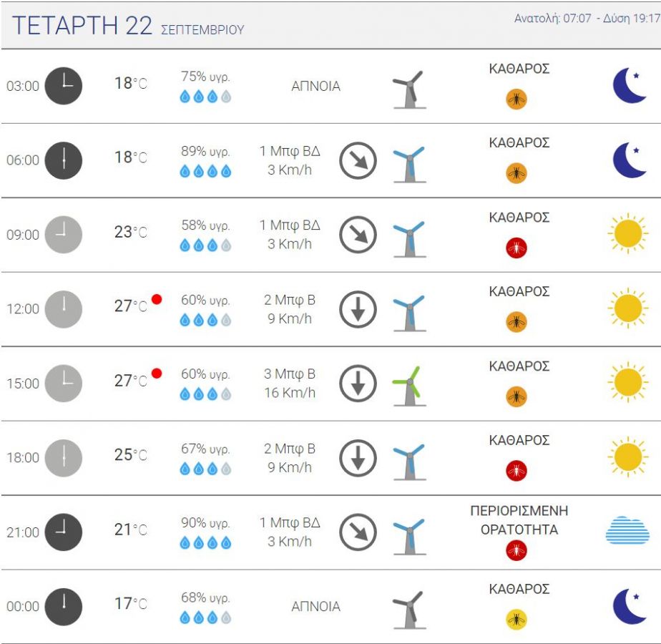Click the humidity droplets at 06:00
The width and height of the screenshot is (661, 644).
click(205, 171)
